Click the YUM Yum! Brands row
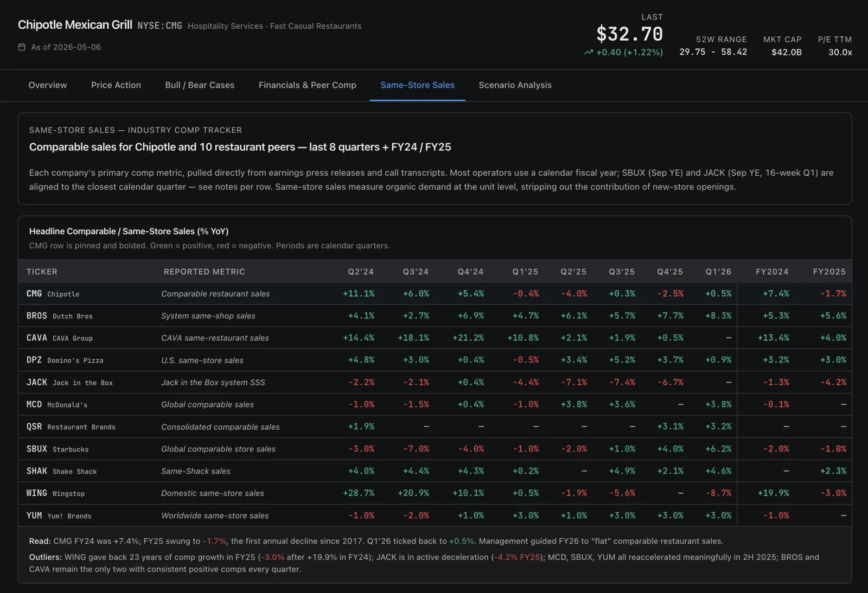The width and height of the screenshot is (868, 593). (x=435, y=515)
